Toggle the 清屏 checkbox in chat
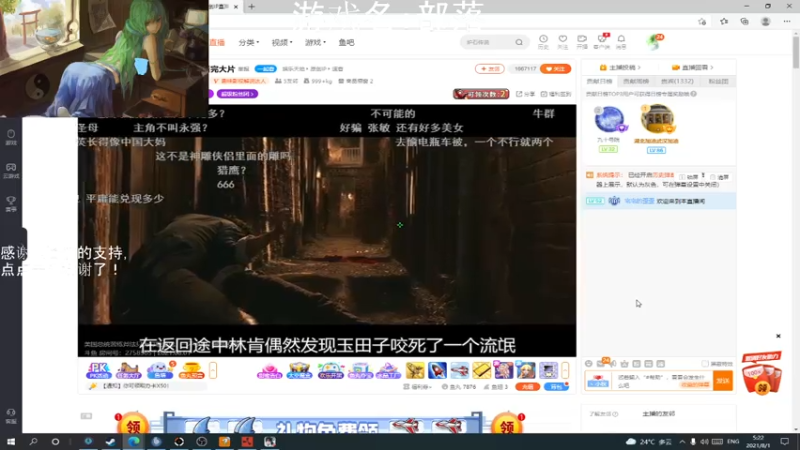800x450 pixels. pos(713,178)
